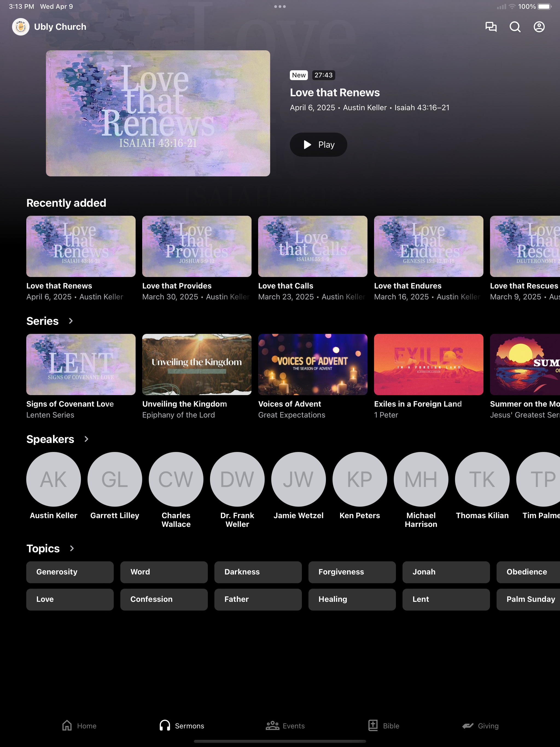
Task: Tap the featured title Love that Renews
Action: click(x=335, y=92)
